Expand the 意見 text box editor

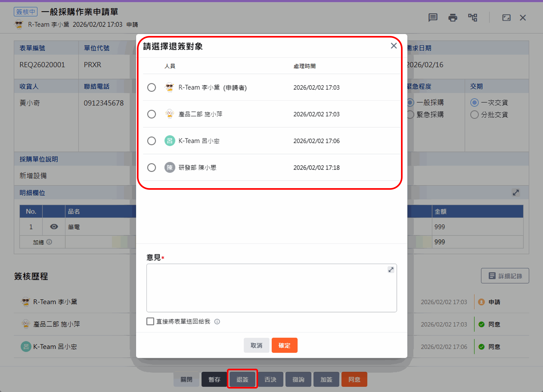(391, 270)
